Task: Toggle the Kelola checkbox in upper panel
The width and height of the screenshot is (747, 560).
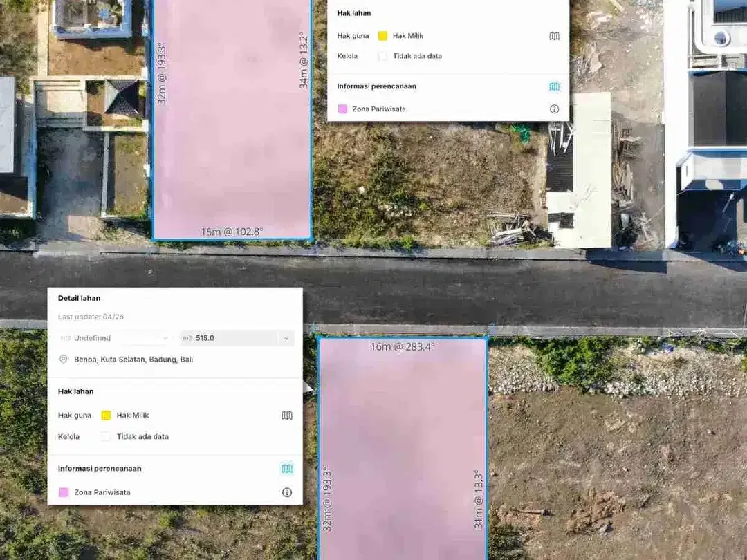Action: 382,56
